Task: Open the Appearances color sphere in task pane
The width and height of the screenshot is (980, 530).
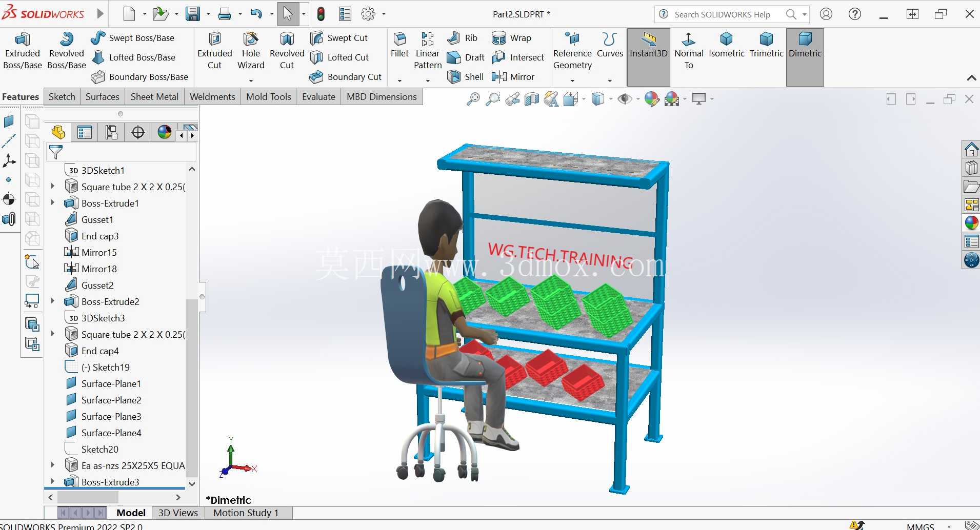Action: [971, 222]
